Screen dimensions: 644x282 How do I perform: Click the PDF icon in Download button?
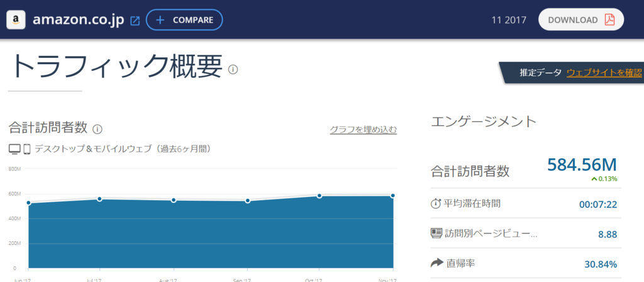pyautogui.click(x=609, y=20)
